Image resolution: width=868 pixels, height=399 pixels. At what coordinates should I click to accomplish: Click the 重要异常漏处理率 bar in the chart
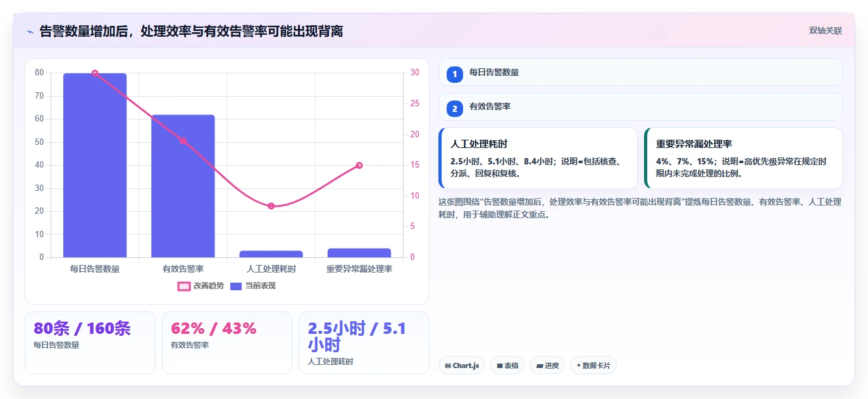coord(359,253)
